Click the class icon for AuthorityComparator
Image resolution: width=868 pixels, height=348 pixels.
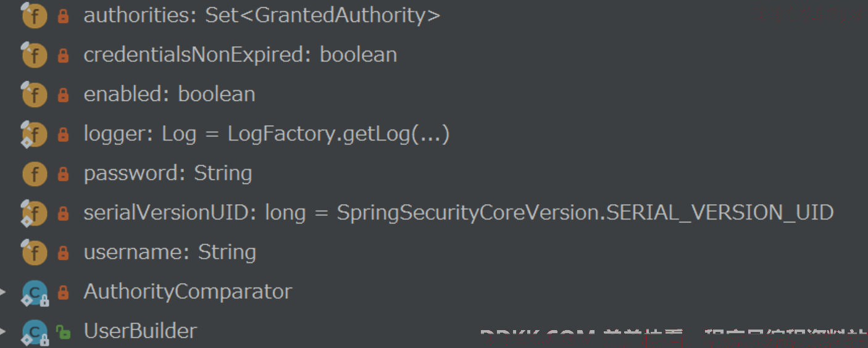35,292
